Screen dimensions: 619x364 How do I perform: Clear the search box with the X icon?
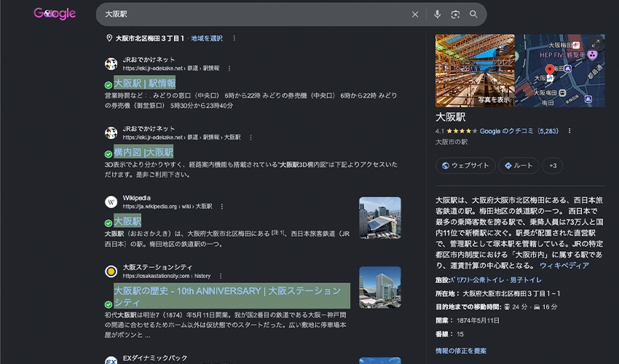click(415, 15)
